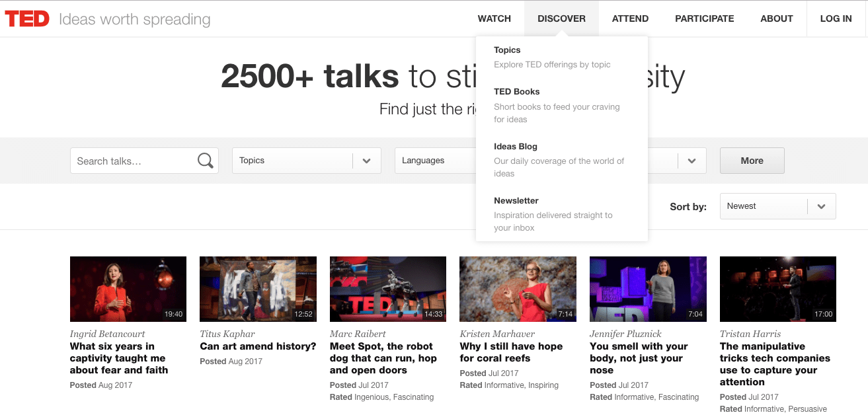Open Tristan Harris talk thumbnail
868x419 pixels.
[778, 289]
